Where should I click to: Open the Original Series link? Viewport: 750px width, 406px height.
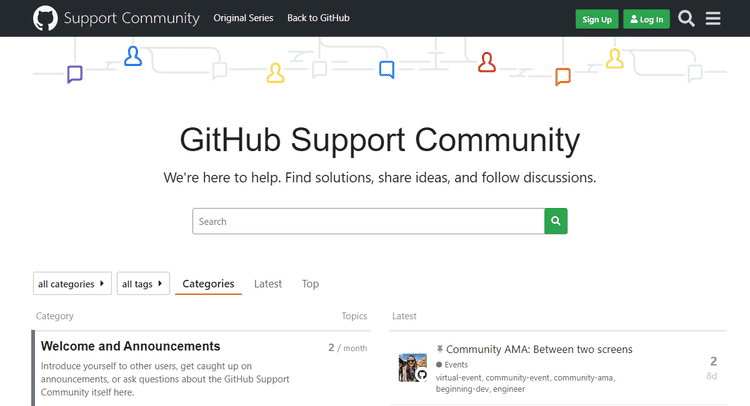[x=242, y=18]
